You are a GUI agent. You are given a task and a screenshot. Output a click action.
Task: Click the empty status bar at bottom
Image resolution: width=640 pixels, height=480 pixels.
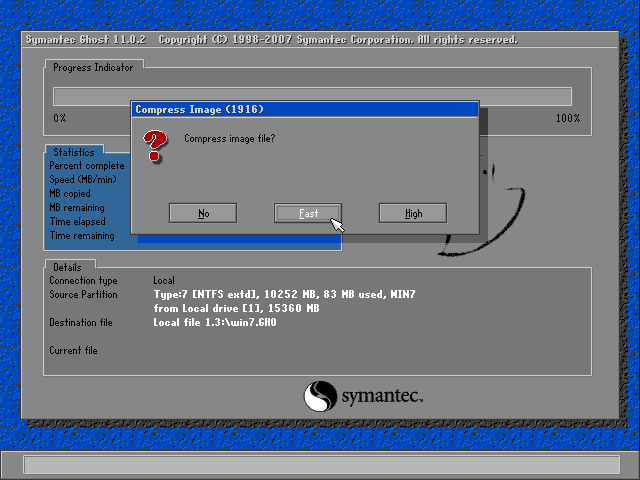320,465
